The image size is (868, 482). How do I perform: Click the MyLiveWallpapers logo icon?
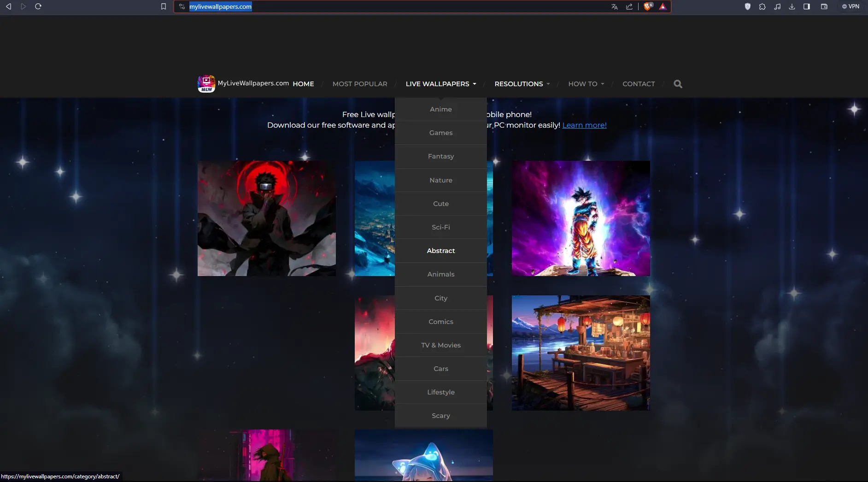point(206,83)
